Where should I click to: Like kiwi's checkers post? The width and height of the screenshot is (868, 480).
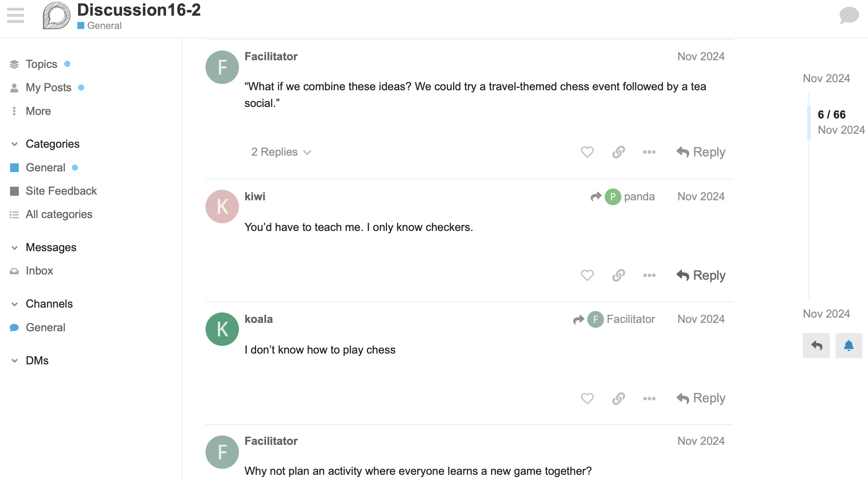[587, 275]
